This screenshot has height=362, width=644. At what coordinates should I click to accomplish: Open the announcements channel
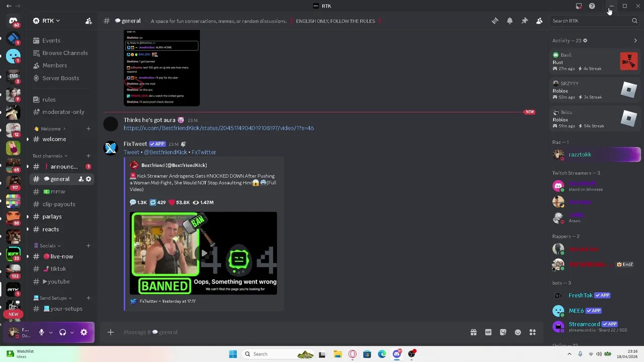click(62, 166)
